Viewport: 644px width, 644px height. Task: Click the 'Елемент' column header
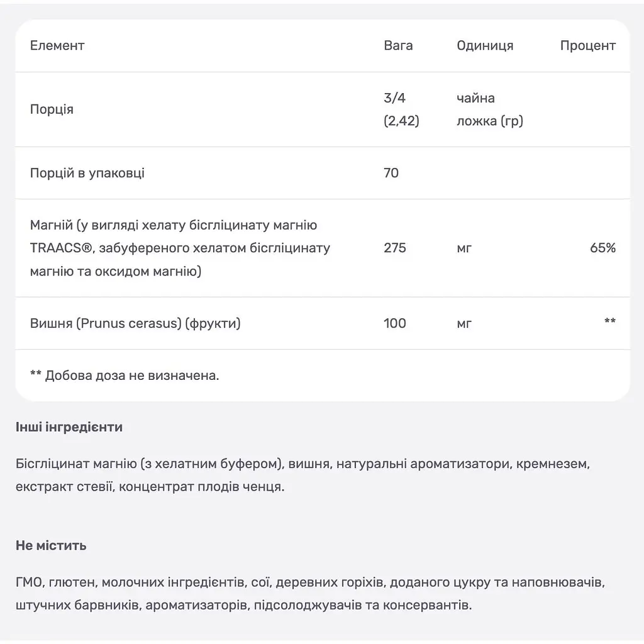pyautogui.click(x=57, y=45)
